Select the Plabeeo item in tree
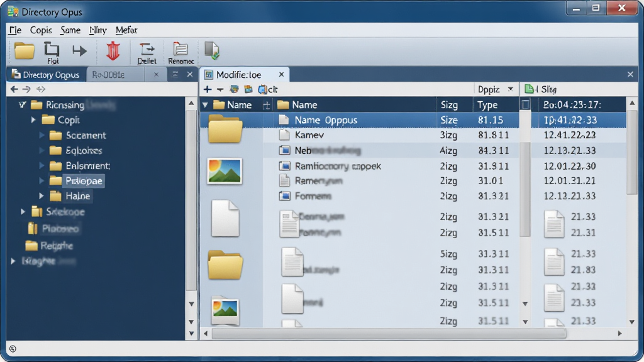This screenshot has width=644, height=362. (x=53, y=229)
